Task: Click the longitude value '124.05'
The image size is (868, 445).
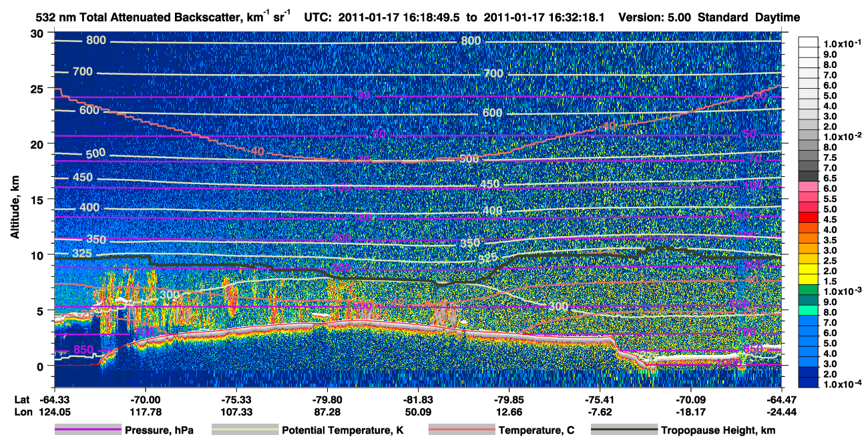Action: tap(55, 411)
